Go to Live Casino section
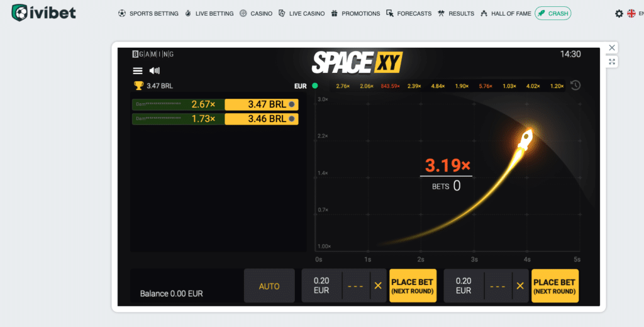 pos(301,14)
